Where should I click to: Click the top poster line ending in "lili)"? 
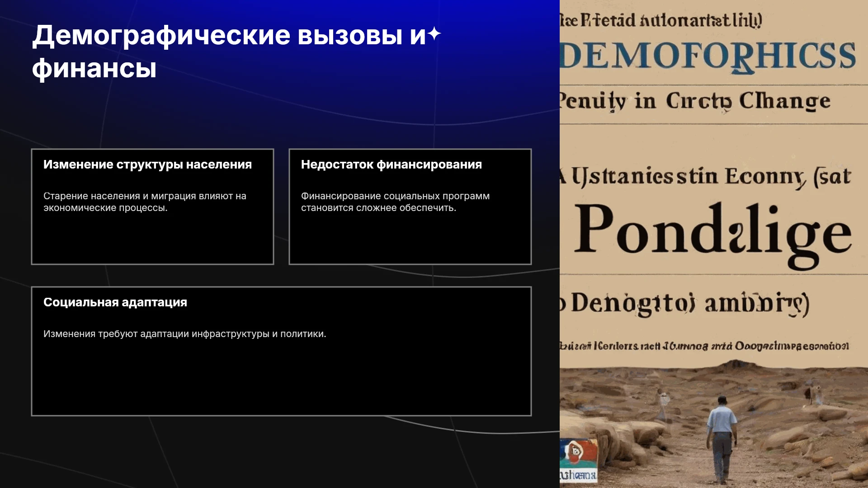(x=661, y=21)
